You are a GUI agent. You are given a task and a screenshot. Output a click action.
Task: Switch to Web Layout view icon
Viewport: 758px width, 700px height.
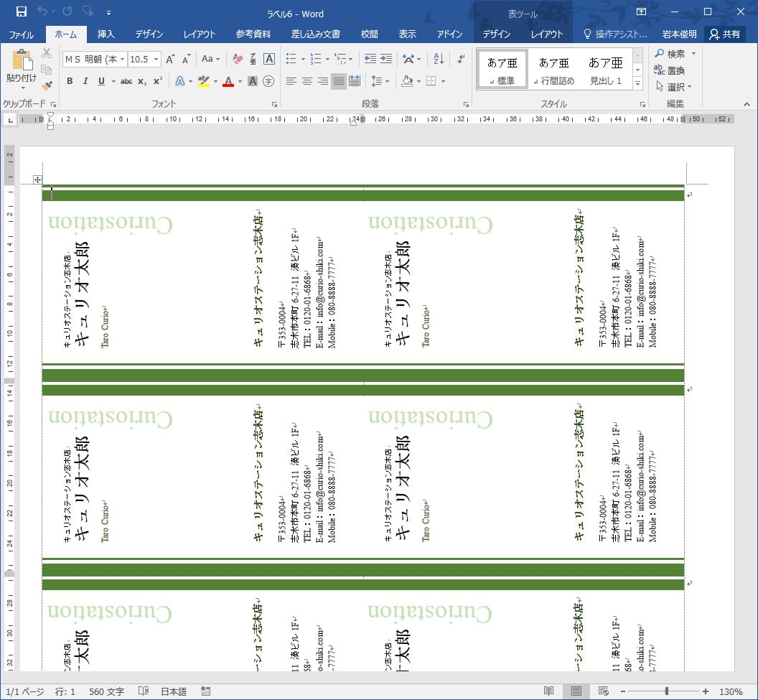tap(603, 691)
